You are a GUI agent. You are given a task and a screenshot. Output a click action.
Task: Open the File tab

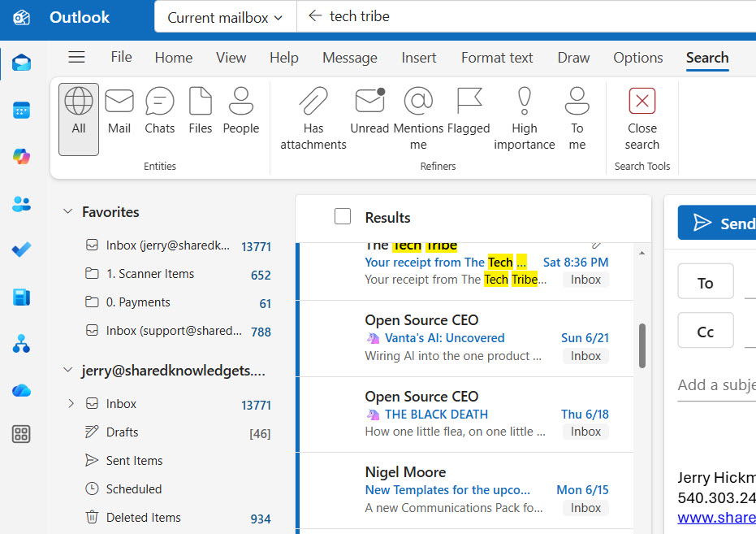click(122, 57)
